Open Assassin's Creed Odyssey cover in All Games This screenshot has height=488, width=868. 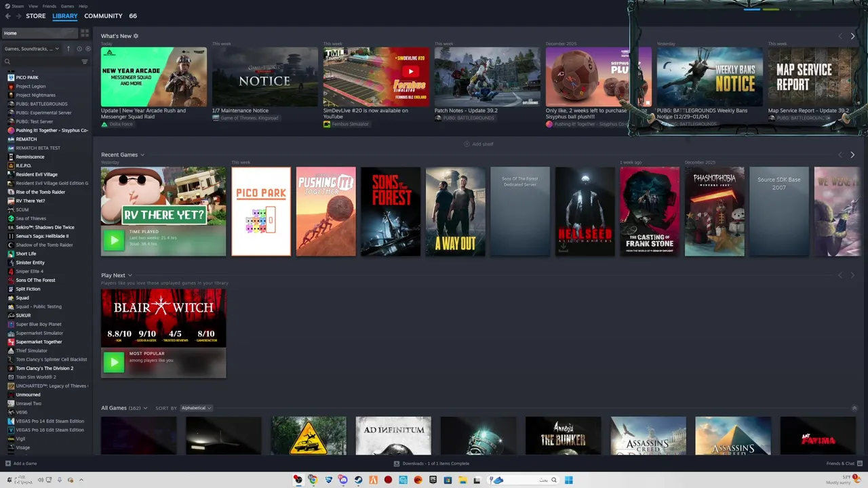[x=648, y=436]
